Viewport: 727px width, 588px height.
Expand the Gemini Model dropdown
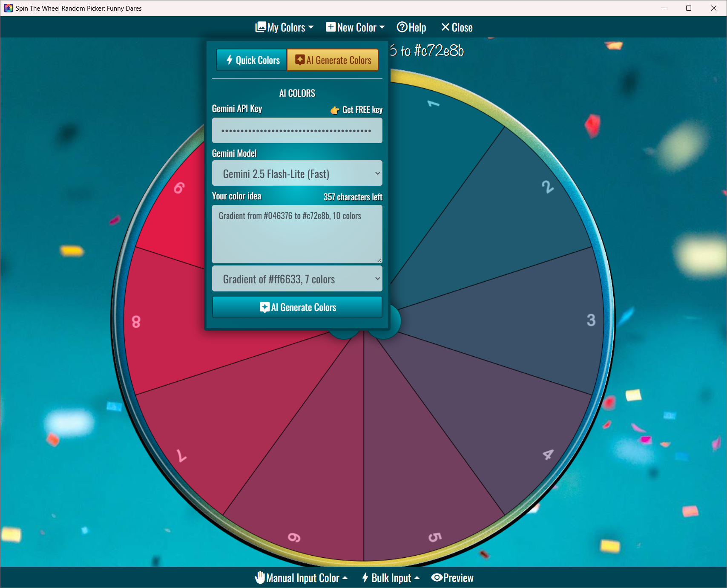tap(297, 173)
